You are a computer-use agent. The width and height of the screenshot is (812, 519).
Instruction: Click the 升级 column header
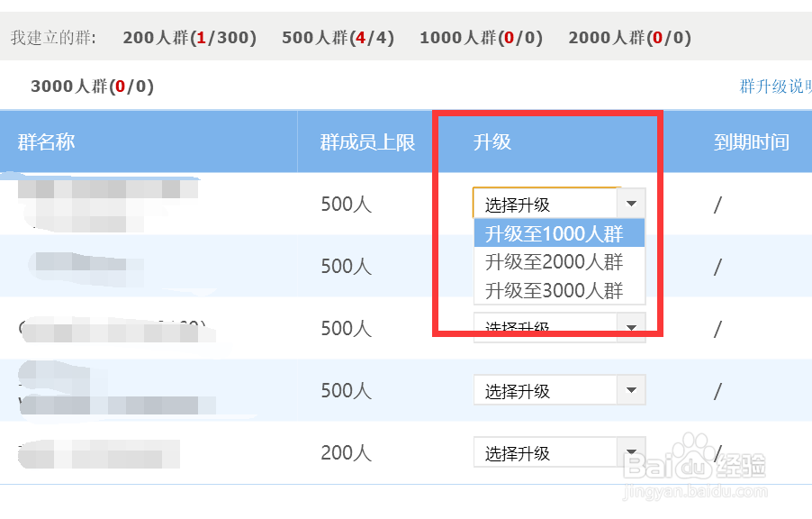[492, 141]
